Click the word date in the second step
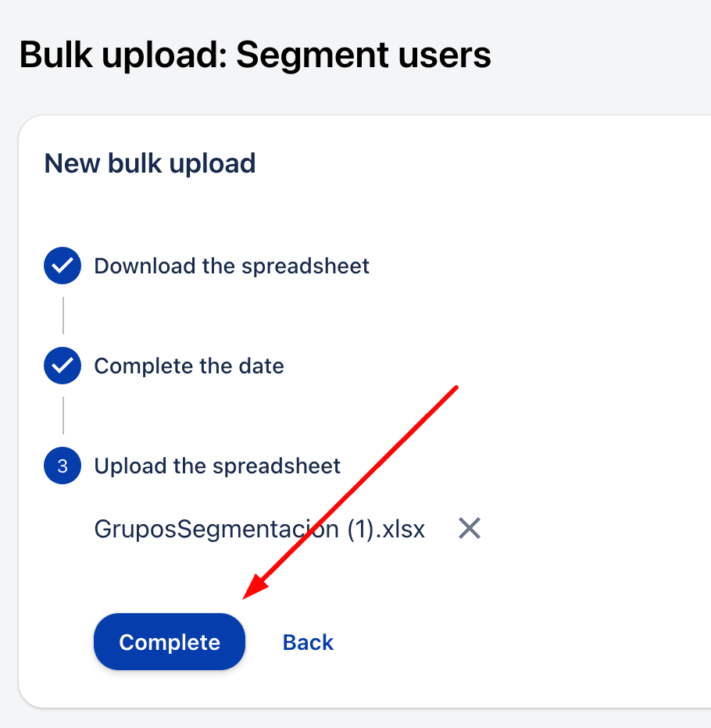Screen dimensions: 711x728 262,366
